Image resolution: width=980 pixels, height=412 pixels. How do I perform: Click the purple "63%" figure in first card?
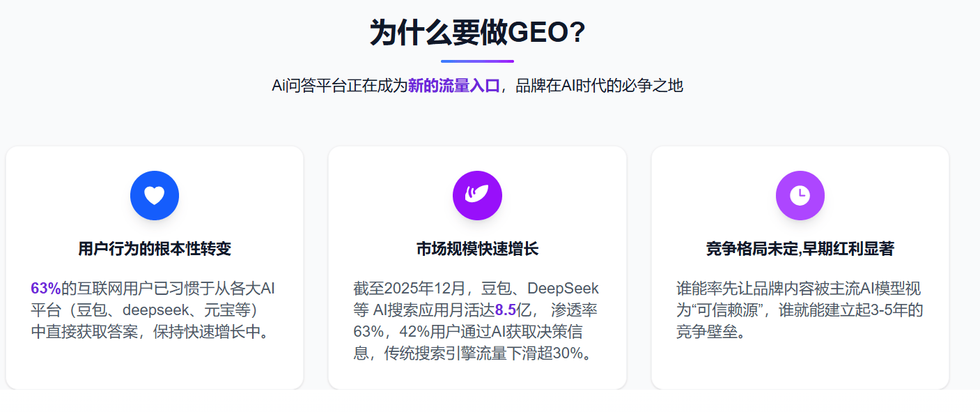click(45, 289)
